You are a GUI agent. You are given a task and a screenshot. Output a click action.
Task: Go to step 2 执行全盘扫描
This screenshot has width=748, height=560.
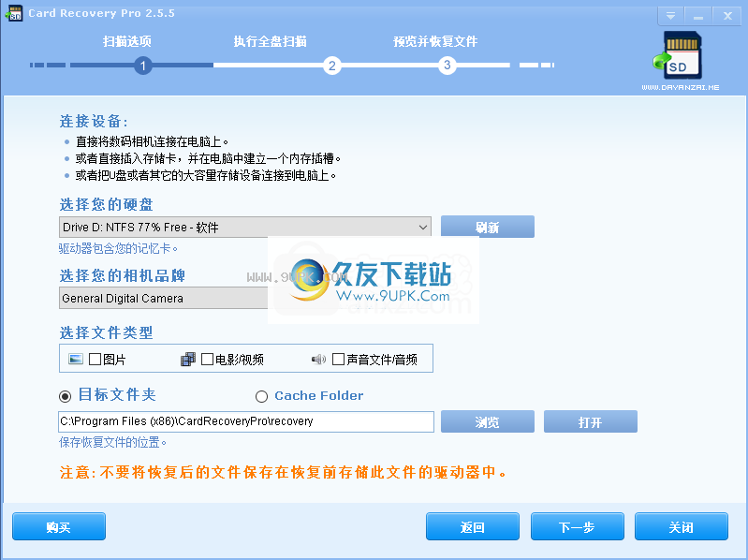click(x=270, y=41)
